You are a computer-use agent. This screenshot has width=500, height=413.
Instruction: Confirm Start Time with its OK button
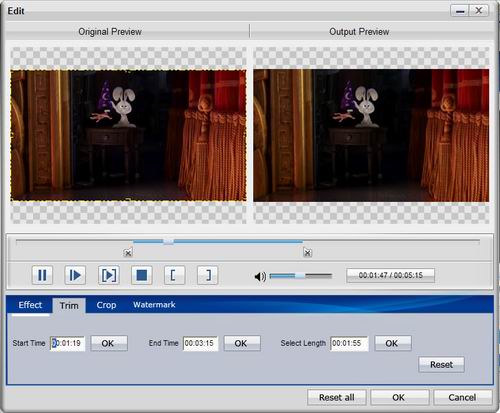pyautogui.click(x=109, y=343)
